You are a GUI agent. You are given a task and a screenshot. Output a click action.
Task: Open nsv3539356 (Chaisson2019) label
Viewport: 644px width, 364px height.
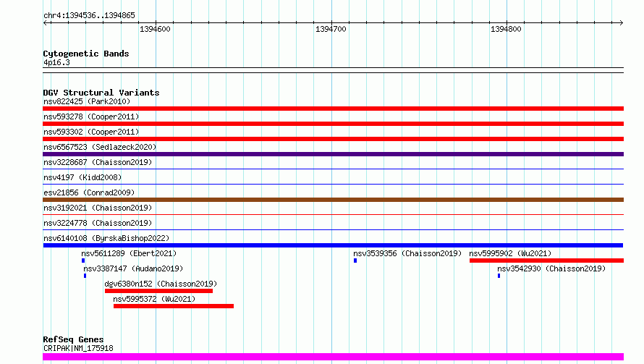pyautogui.click(x=407, y=253)
